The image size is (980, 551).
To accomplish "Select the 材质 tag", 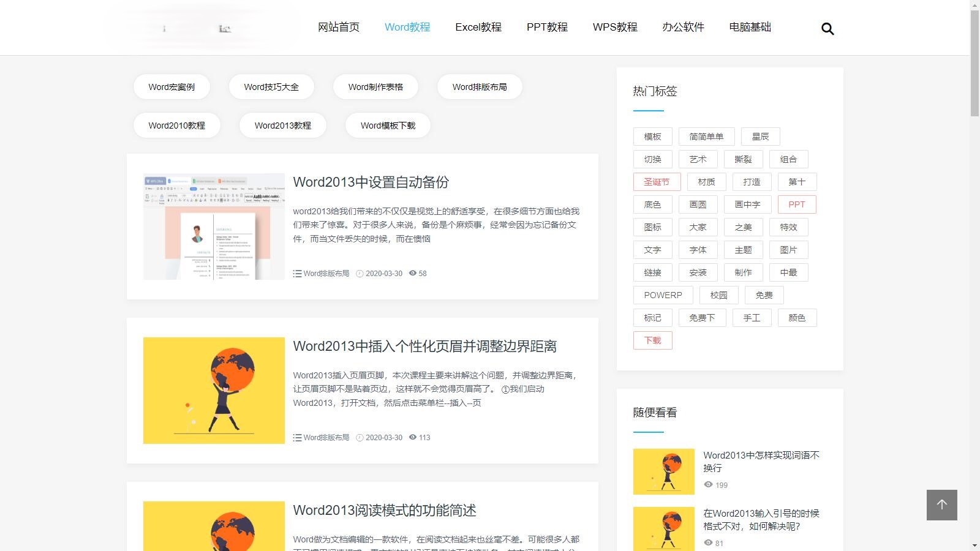I will point(706,182).
